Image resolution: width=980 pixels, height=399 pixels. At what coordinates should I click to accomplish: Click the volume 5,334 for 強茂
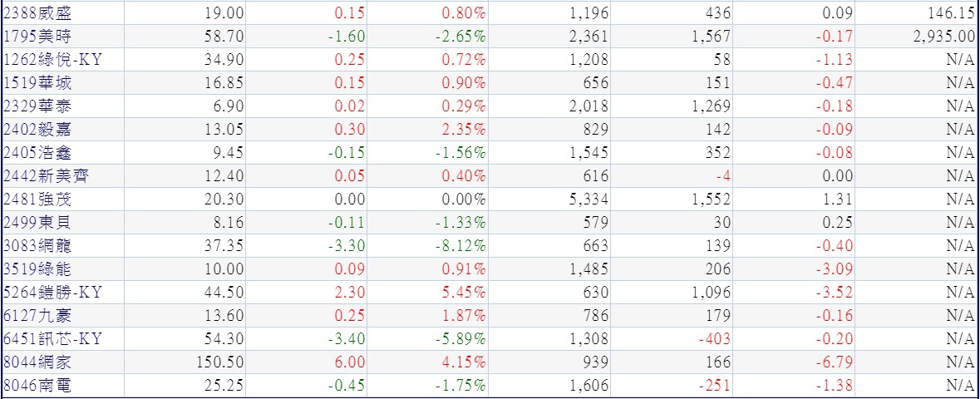coord(588,199)
